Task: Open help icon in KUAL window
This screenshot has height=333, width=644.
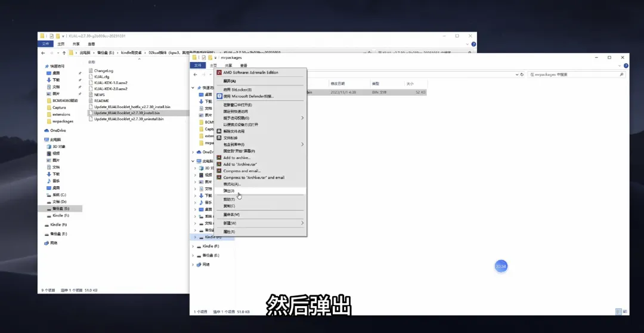Action: tap(473, 44)
